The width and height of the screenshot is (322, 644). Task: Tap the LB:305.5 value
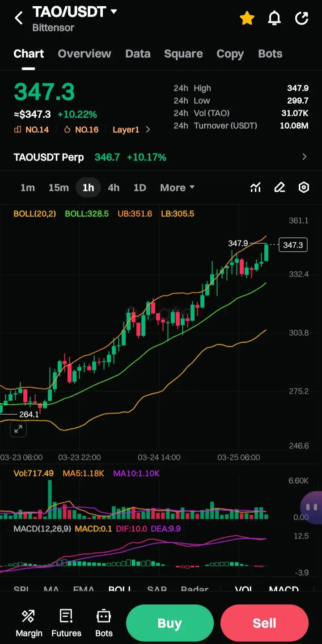point(178,214)
